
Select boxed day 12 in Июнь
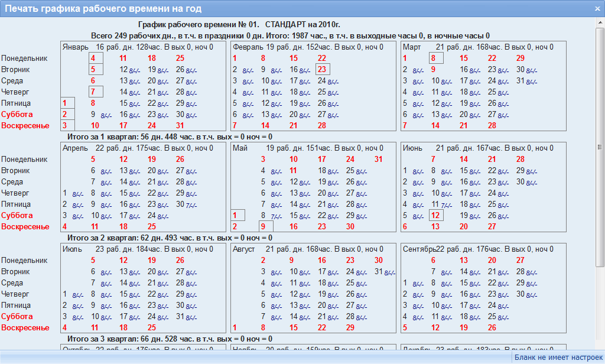[x=435, y=216]
